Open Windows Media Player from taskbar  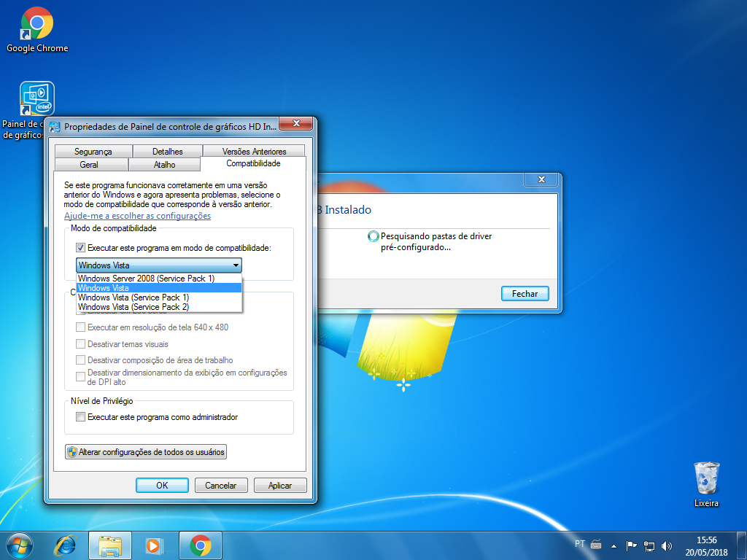pyautogui.click(x=155, y=545)
